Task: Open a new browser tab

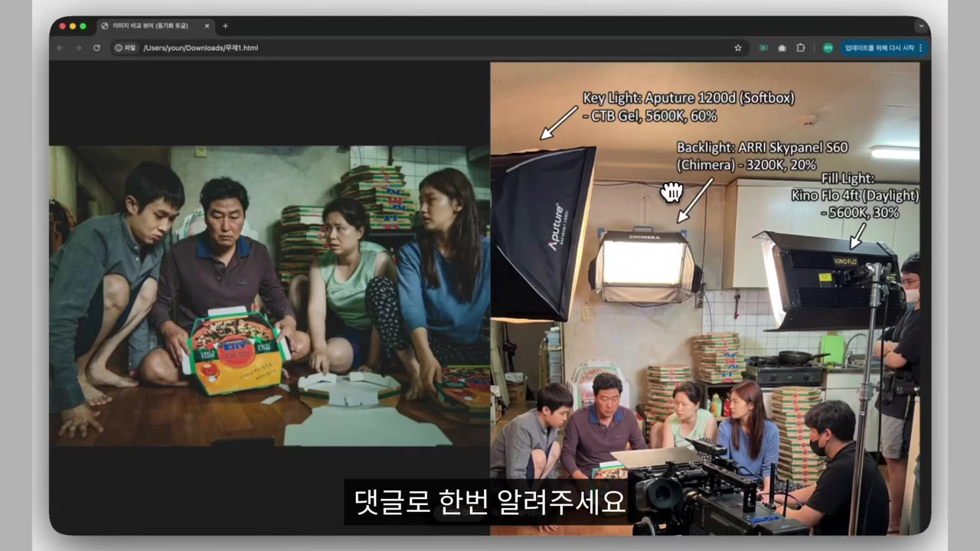Action: click(x=225, y=26)
